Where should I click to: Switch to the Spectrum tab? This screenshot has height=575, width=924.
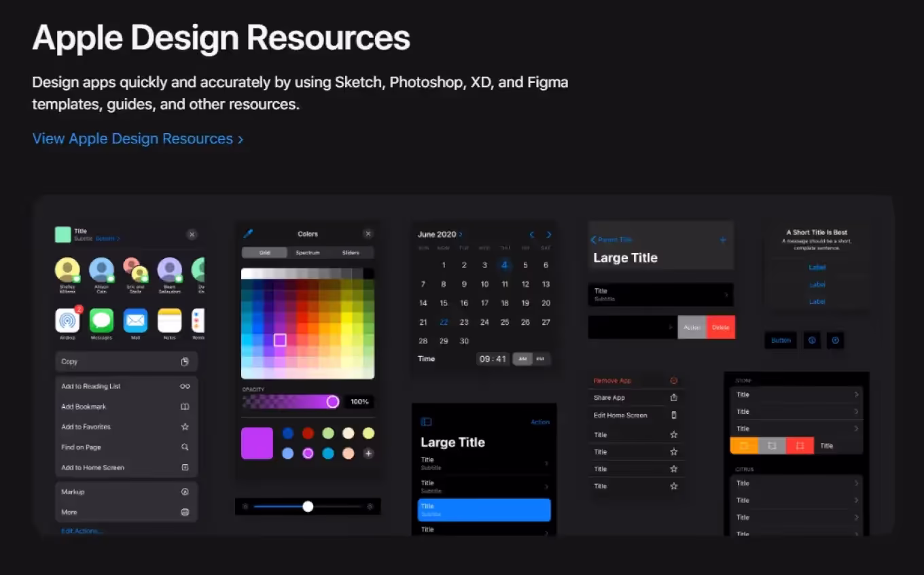click(307, 253)
